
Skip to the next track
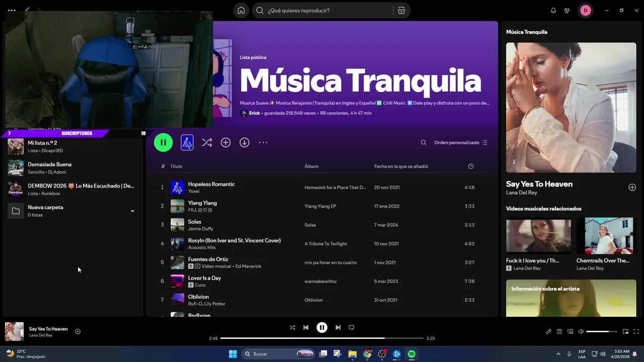click(x=338, y=327)
